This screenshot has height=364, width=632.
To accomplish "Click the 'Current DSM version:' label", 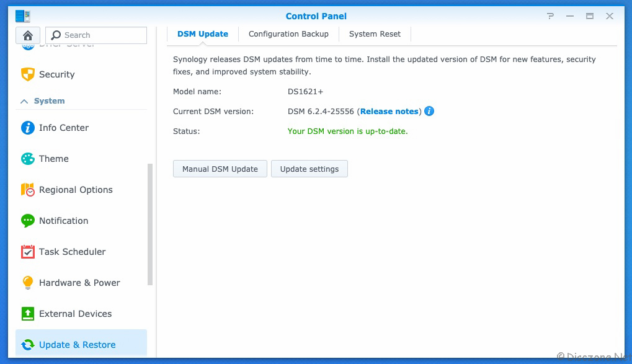I will tap(213, 111).
